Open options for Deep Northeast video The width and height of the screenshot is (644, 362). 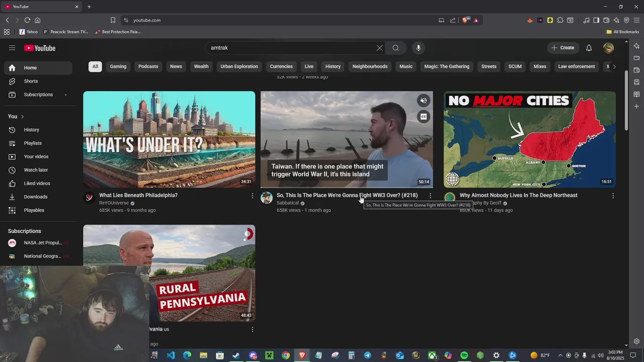[x=613, y=196]
